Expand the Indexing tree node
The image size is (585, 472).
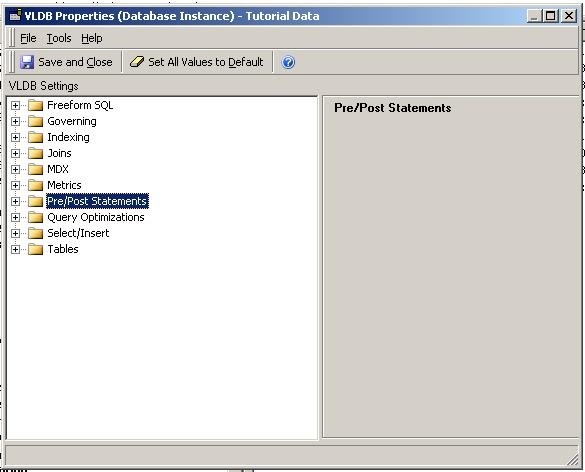click(15, 138)
